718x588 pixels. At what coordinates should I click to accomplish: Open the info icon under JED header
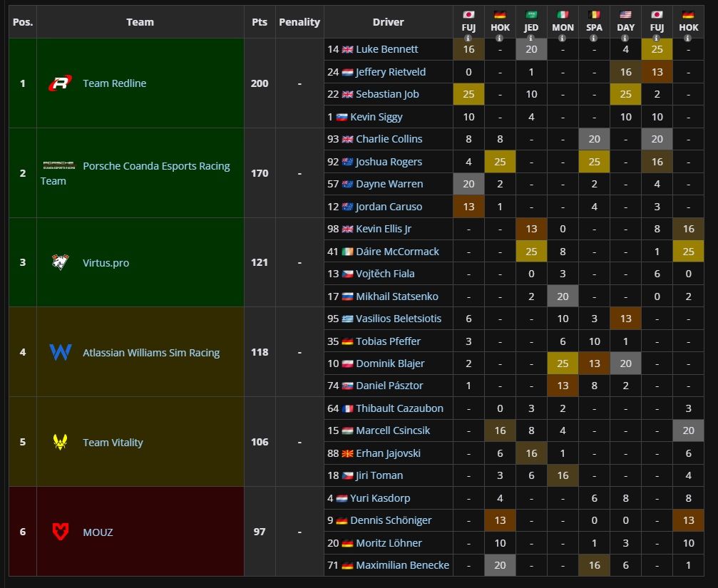tap(530, 38)
